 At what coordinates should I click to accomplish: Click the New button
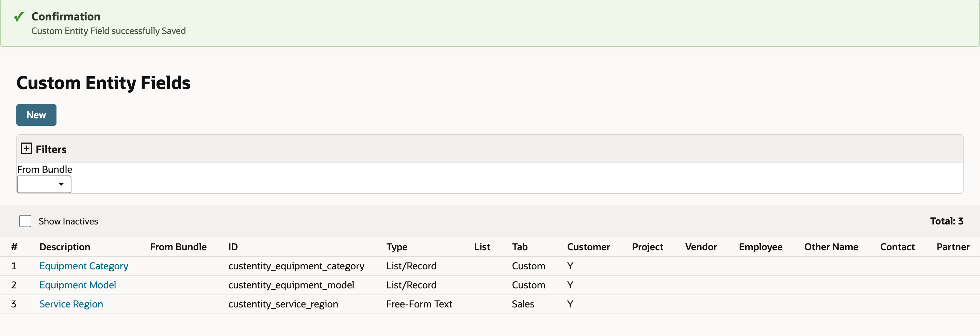[36, 115]
